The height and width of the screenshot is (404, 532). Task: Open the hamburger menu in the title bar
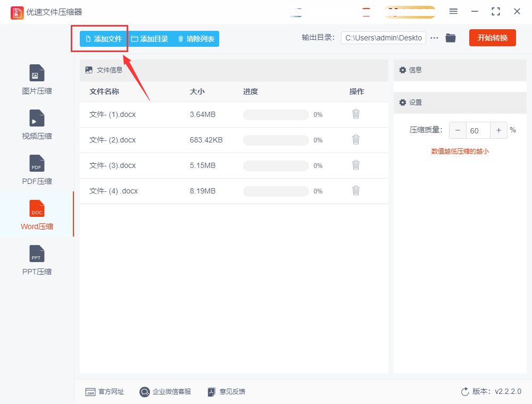tap(453, 12)
